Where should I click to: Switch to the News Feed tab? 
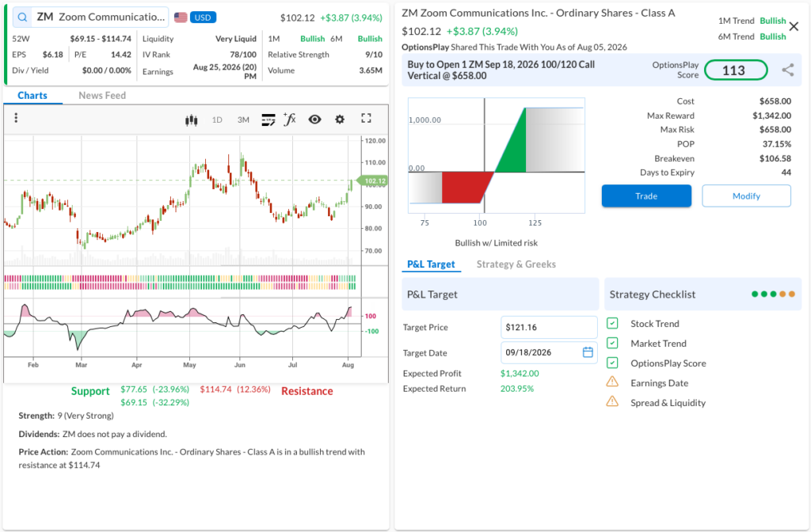tap(102, 95)
